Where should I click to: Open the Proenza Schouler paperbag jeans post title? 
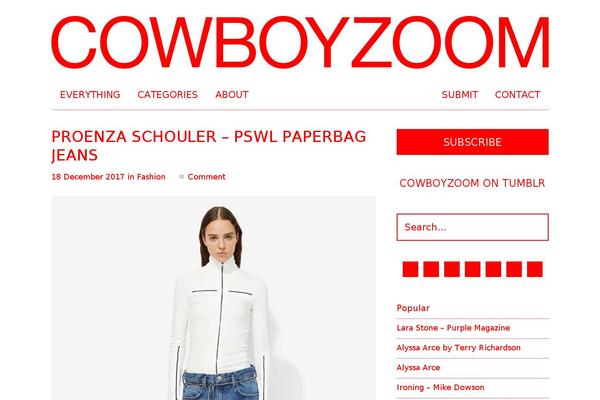point(209,146)
